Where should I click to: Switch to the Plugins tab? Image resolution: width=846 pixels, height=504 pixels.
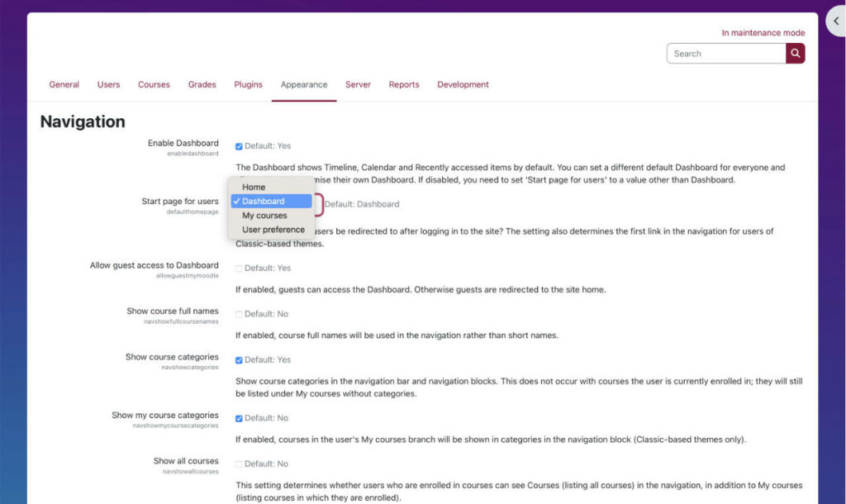(x=248, y=84)
